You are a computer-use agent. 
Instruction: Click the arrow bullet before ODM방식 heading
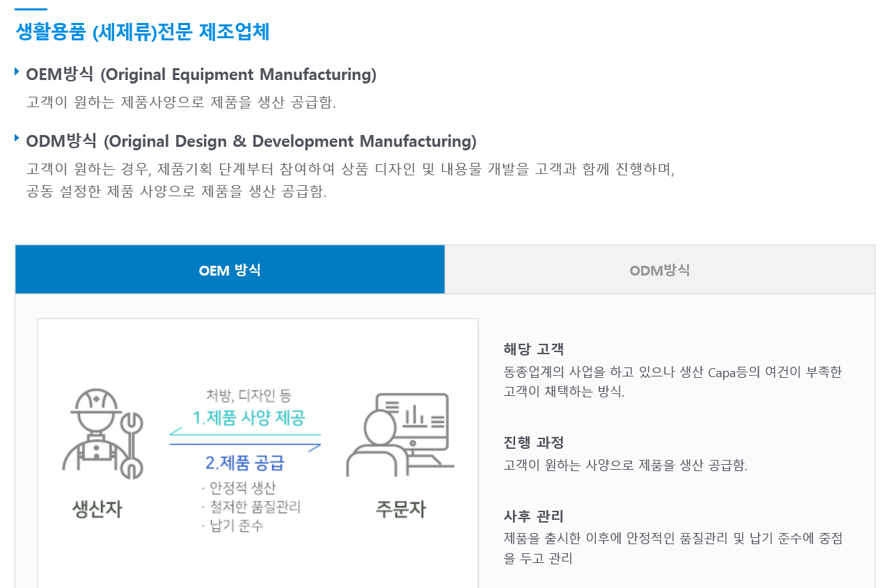17,138
